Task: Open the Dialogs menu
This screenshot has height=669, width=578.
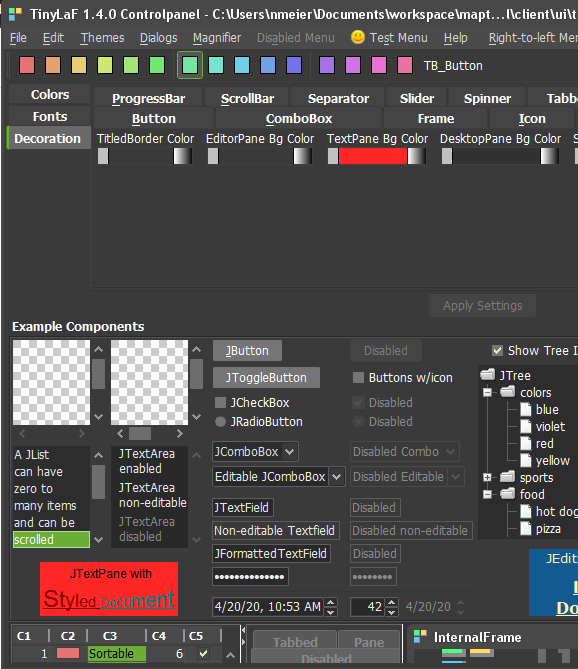Action: (x=158, y=38)
